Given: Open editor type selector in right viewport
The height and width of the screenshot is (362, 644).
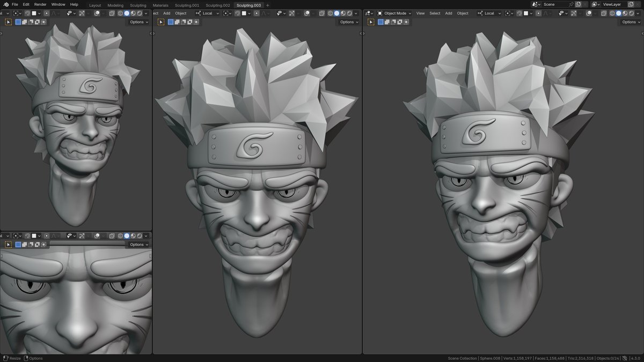Looking at the screenshot, I should [370, 13].
